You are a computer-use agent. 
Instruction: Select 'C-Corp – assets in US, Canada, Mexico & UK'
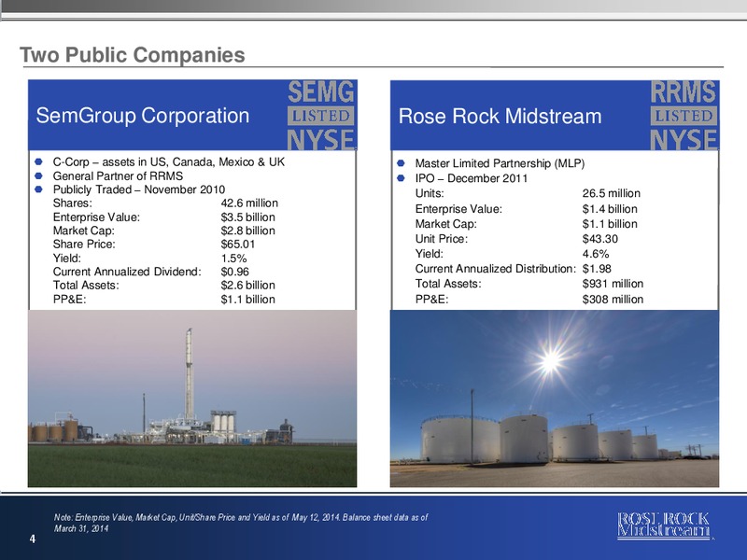pyautogui.click(x=169, y=161)
